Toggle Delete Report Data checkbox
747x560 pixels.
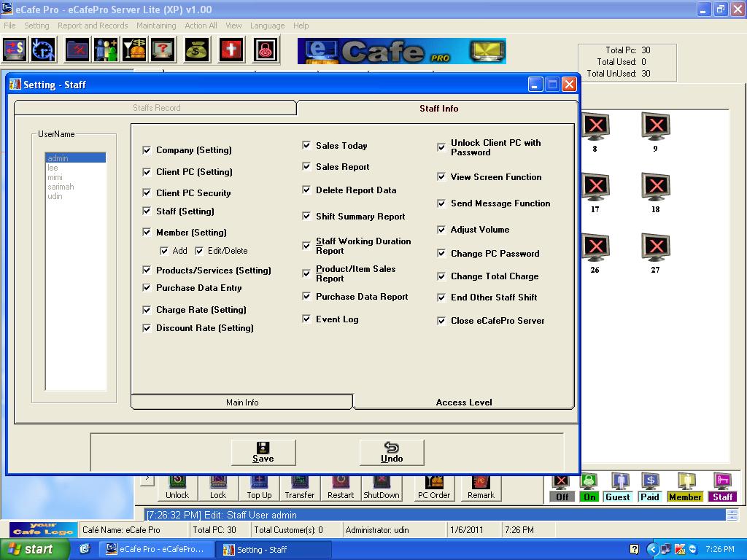(306, 190)
